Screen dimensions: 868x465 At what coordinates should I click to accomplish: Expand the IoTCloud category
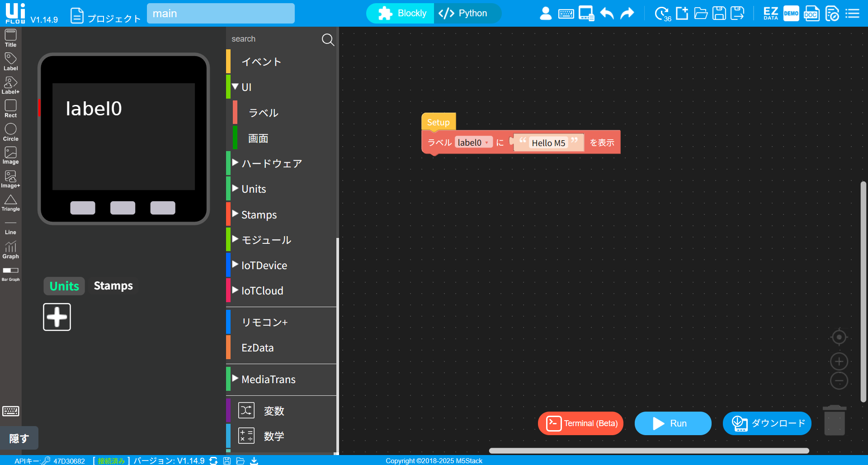235,290
